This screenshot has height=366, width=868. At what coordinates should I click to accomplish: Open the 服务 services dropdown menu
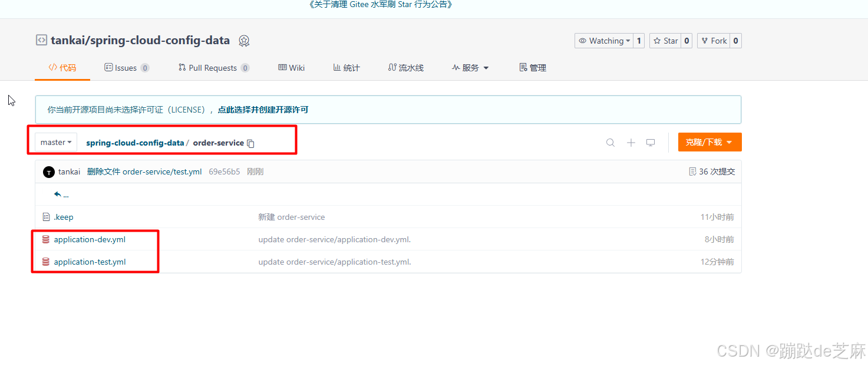(x=470, y=67)
